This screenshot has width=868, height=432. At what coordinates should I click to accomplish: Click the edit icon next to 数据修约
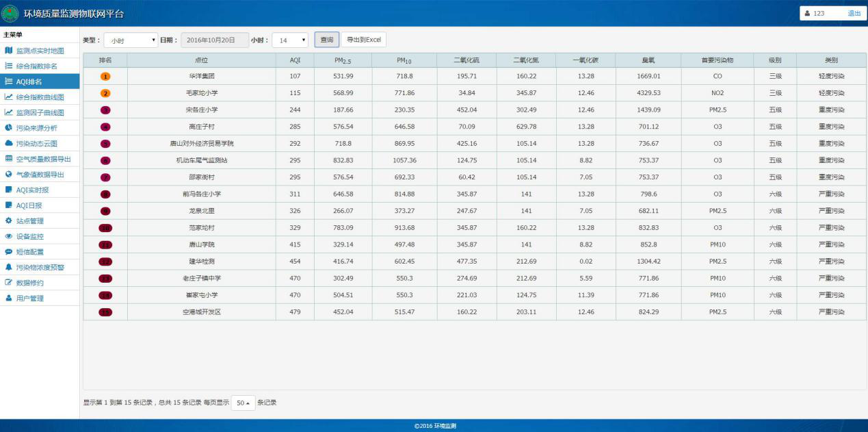pyautogui.click(x=9, y=283)
